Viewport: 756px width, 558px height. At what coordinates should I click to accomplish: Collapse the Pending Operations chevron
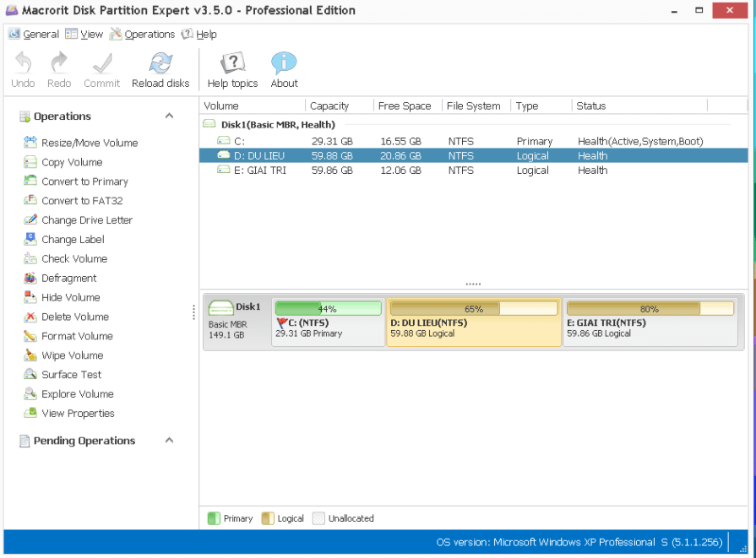click(169, 440)
